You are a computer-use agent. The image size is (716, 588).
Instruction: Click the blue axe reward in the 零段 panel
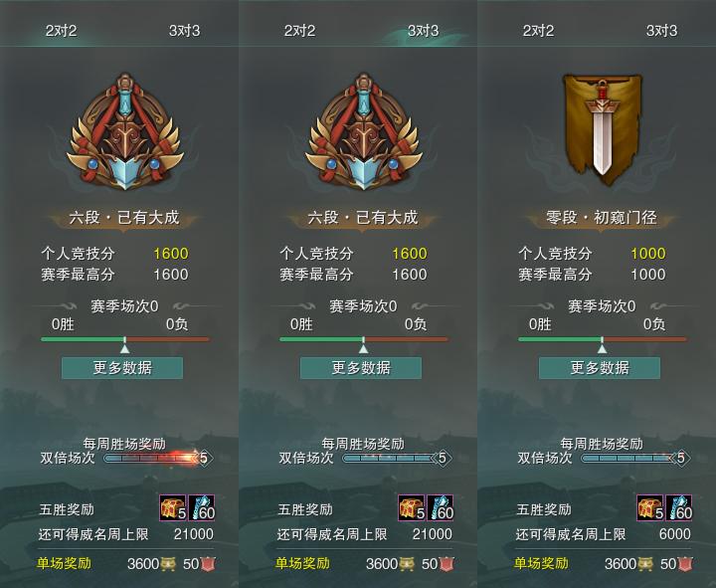pos(679,508)
